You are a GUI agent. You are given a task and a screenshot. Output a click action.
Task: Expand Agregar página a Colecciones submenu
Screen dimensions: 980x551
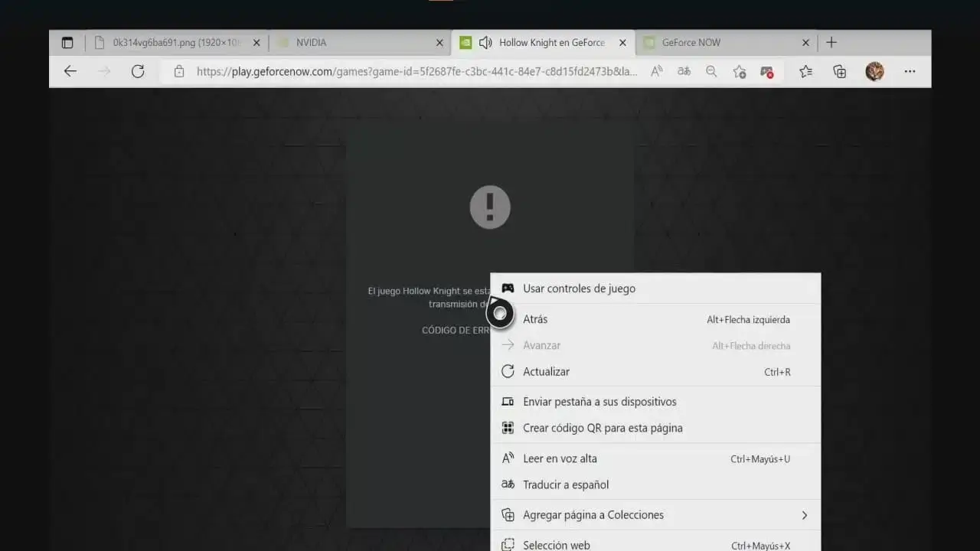tap(655, 515)
